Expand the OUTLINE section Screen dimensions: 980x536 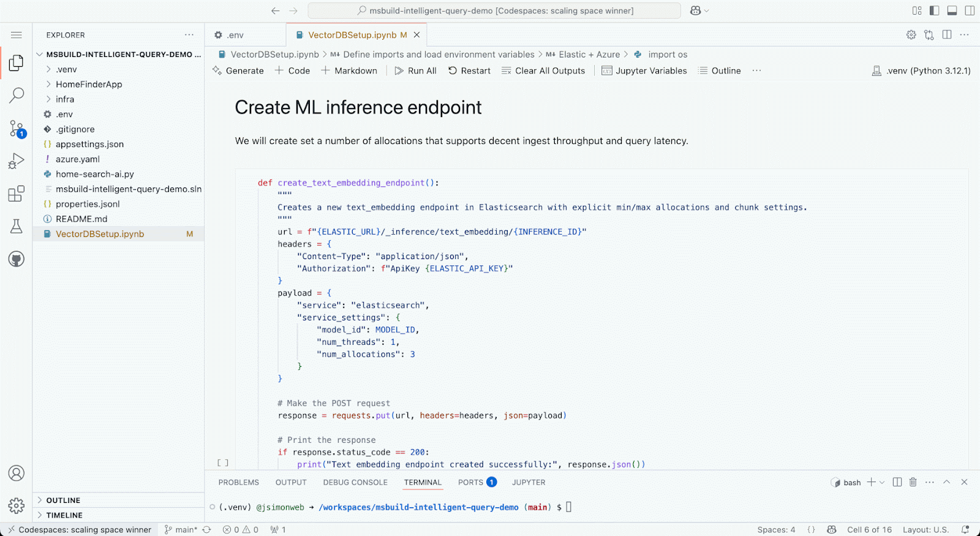[63, 500]
